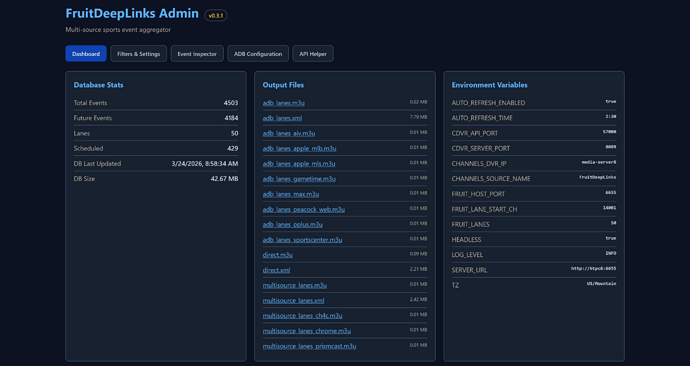690x366 pixels.
Task: Click the Environment Variables heading
Action: (489, 85)
